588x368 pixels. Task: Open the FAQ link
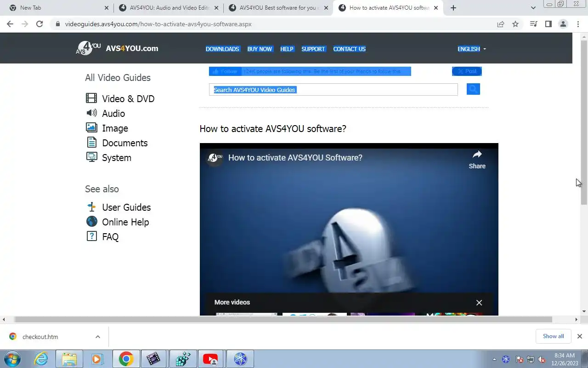coord(110,236)
